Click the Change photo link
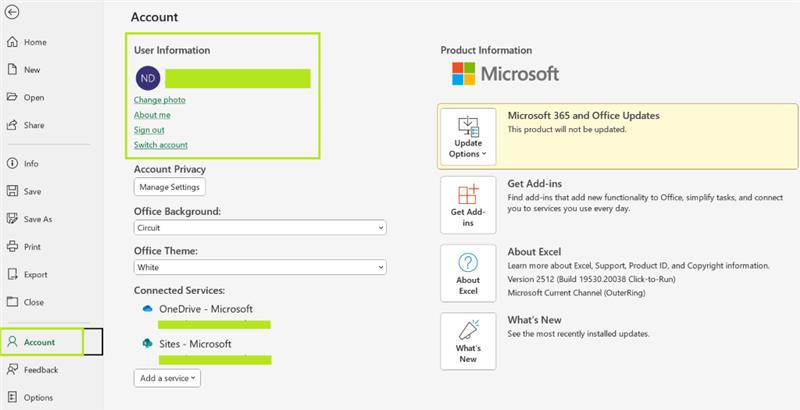 click(160, 100)
